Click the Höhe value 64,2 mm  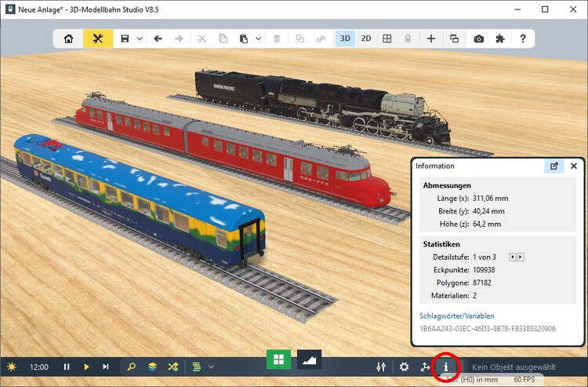click(x=487, y=224)
